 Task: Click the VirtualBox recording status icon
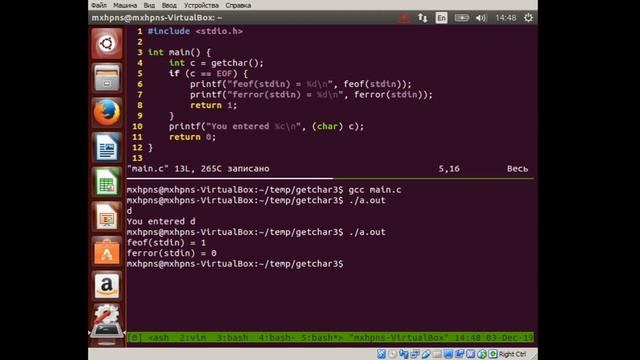tap(459, 354)
